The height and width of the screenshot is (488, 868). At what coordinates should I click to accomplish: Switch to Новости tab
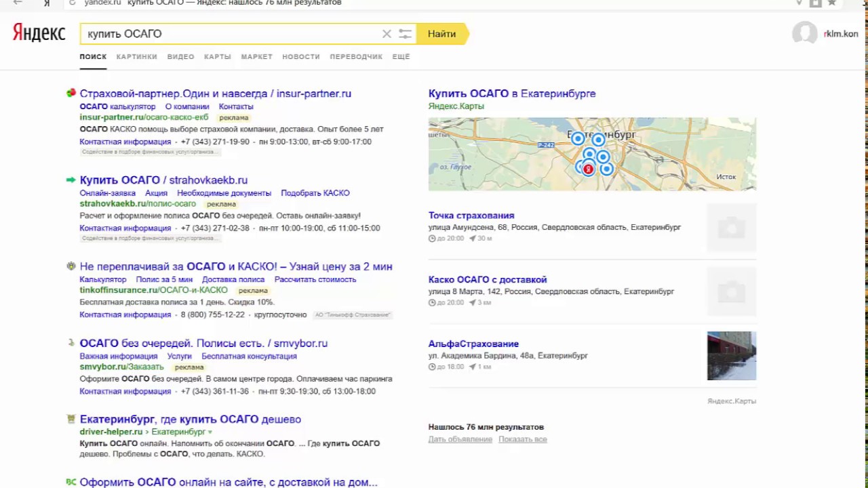click(301, 57)
